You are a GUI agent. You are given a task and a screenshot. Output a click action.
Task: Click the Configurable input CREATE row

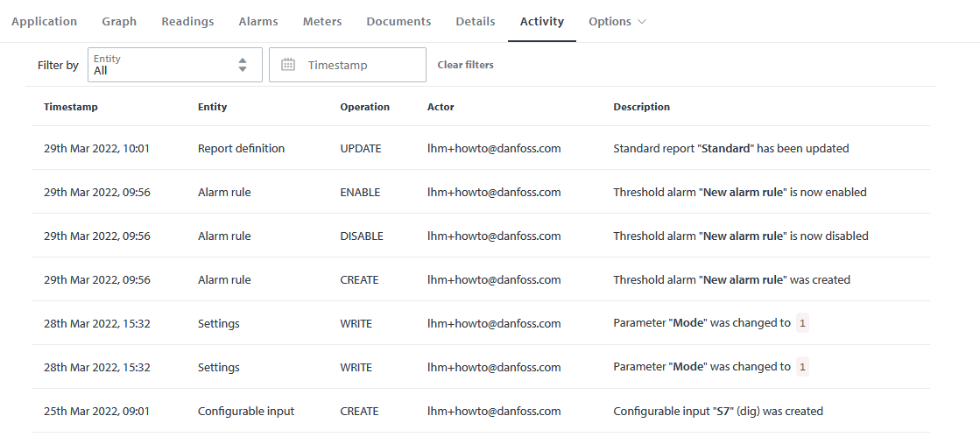(x=481, y=412)
